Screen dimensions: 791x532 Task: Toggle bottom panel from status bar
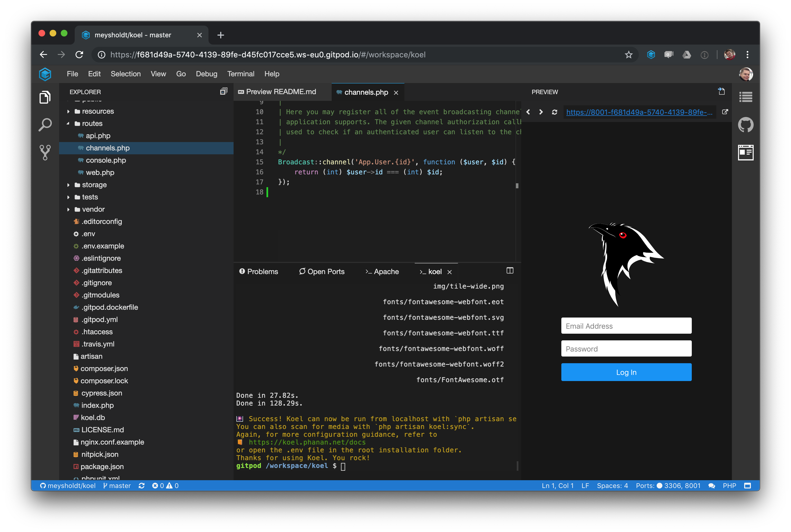tap(747, 485)
